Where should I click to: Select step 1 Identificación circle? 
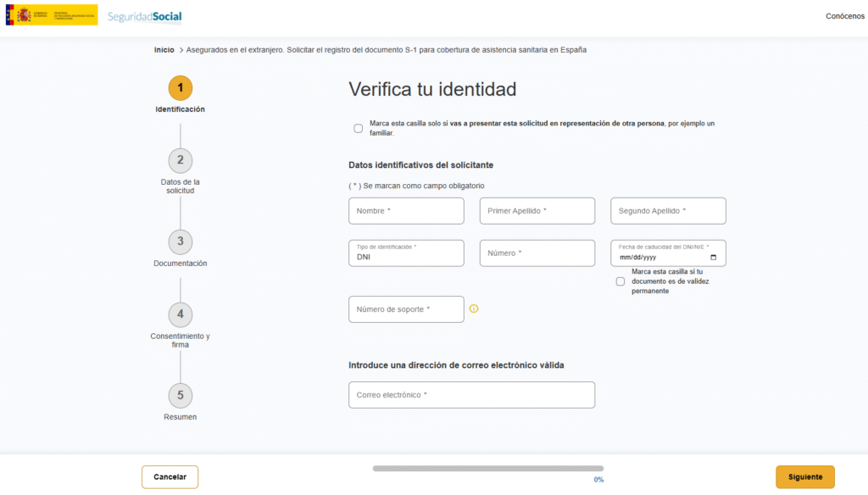180,86
